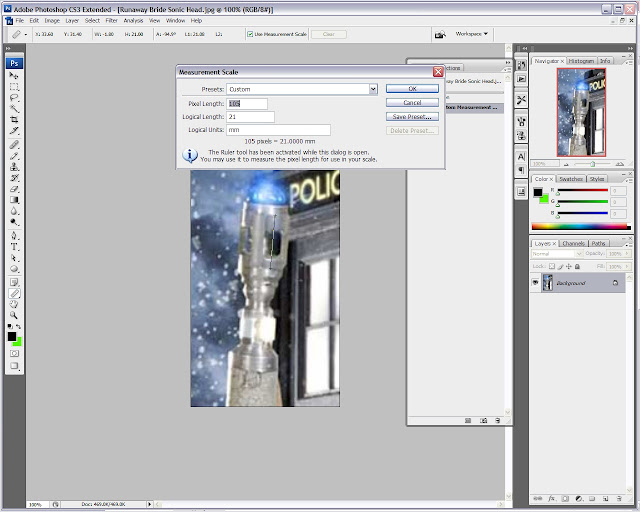The image size is (640, 512).
Task: Toggle Quick Mask mode
Action: [14, 354]
